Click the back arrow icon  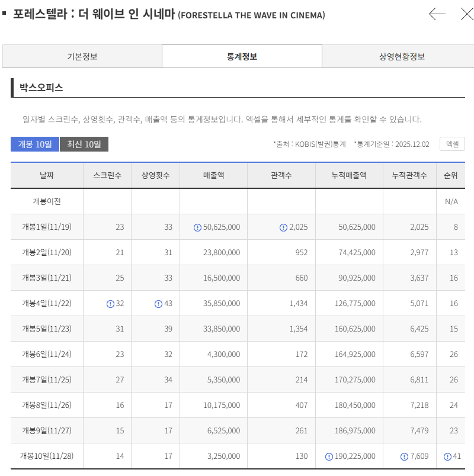click(x=437, y=14)
